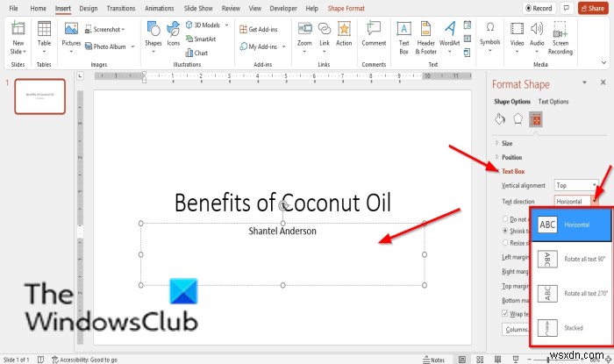
Task: Click the subtitle text 'Shantel Anderson'
Action: click(282, 231)
